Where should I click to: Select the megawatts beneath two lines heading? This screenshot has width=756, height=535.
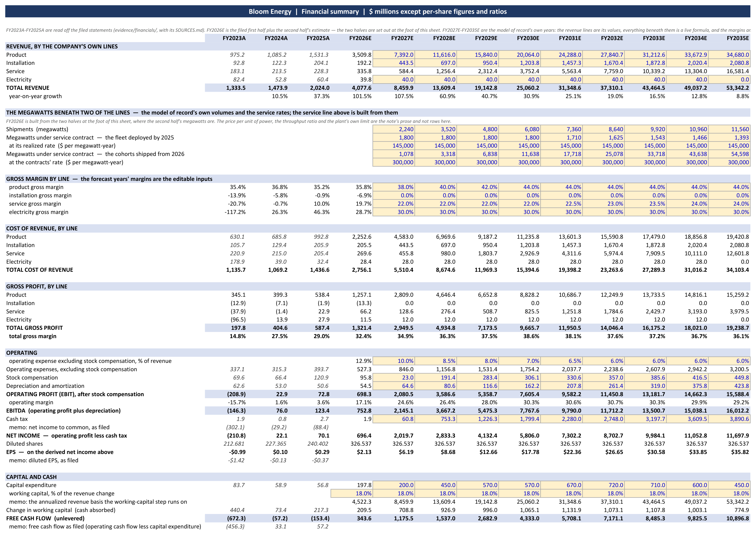[202, 113]
